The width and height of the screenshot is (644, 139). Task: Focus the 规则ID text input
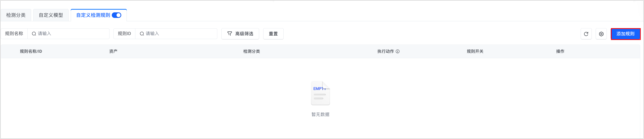click(x=180, y=34)
